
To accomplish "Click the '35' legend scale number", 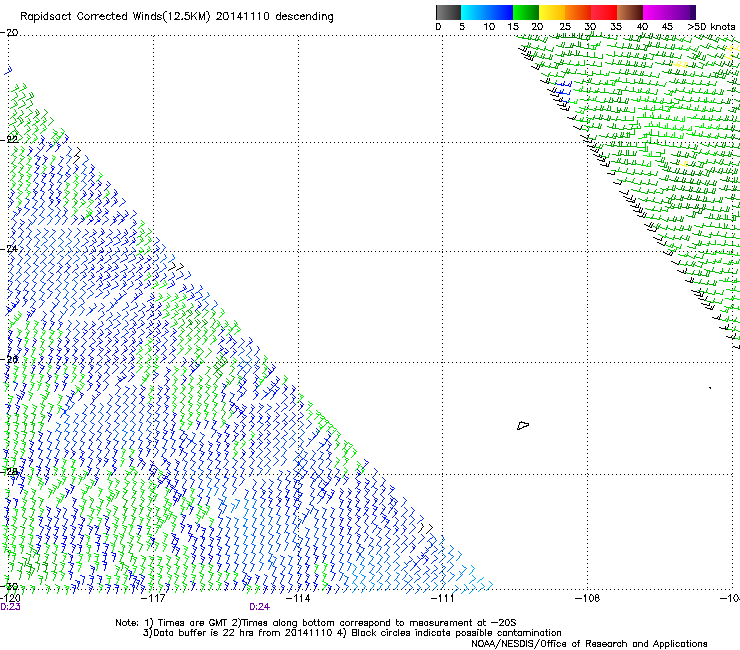I will pyautogui.click(x=616, y=27).
